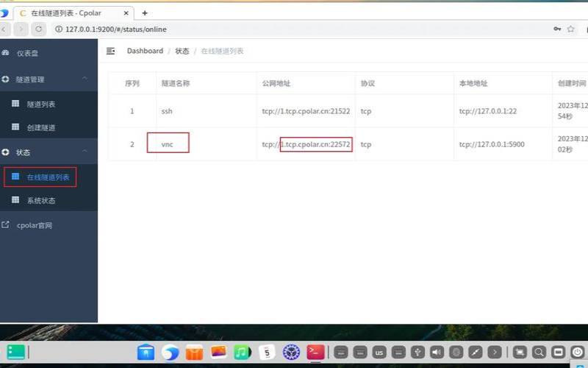This screenshot has width=588, height=368.
Task: Open the music player dock icon
Action: [243, 353]
